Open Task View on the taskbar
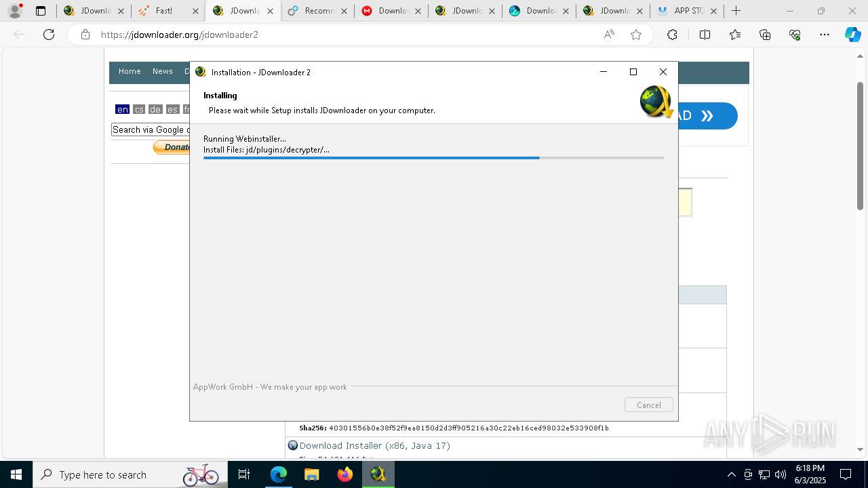 244,474
